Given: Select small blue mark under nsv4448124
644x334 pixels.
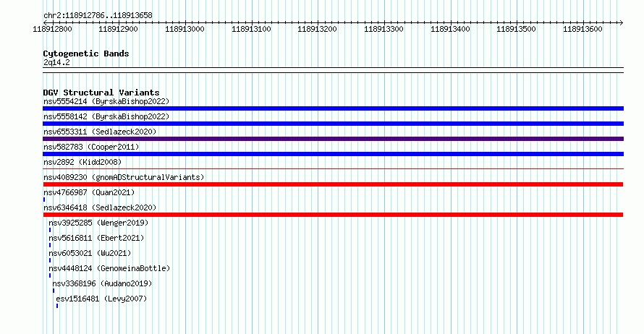Looking at the screenshot, I should (x=50, y=275).
